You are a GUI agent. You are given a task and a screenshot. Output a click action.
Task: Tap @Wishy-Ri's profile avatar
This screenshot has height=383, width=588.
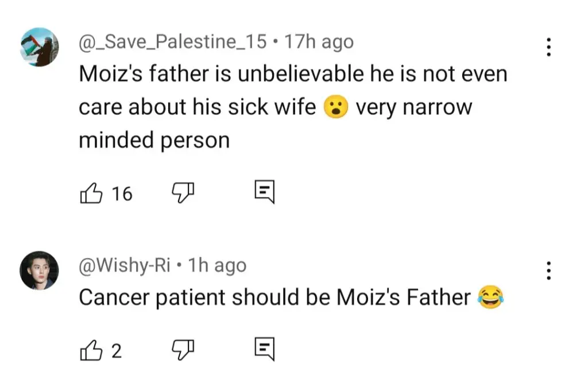click(x=40, y=270)
